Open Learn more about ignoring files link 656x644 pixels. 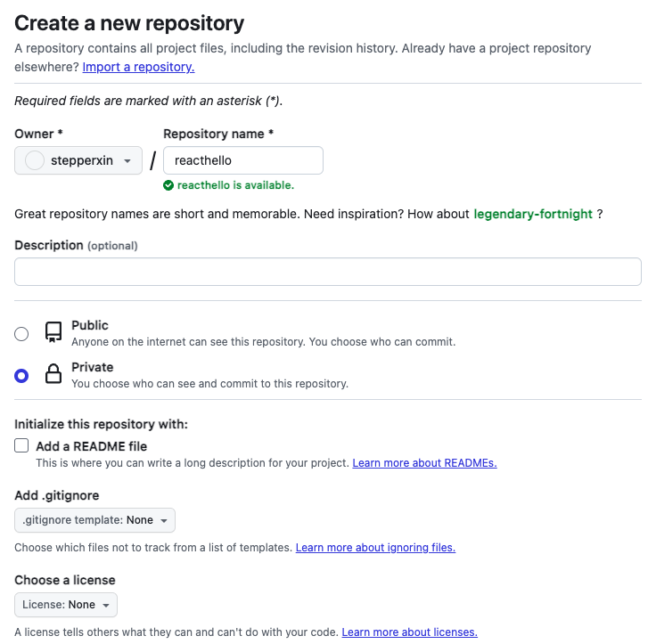pyautogui.click(x=376, y=548)
